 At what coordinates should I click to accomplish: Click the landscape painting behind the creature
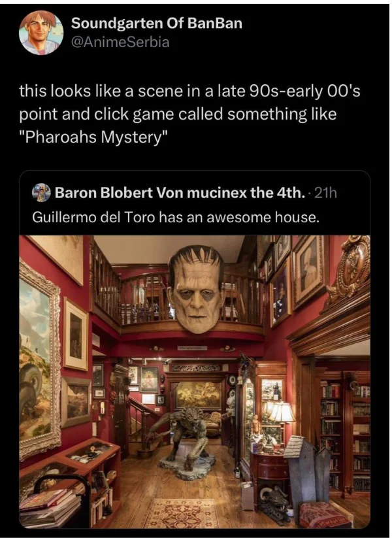(x=198, y=395)
